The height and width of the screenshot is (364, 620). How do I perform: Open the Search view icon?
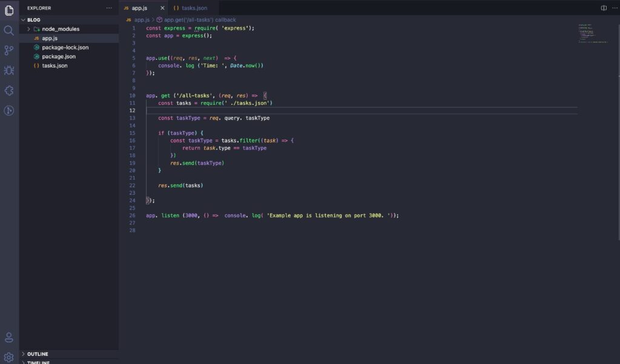[9, 30]
